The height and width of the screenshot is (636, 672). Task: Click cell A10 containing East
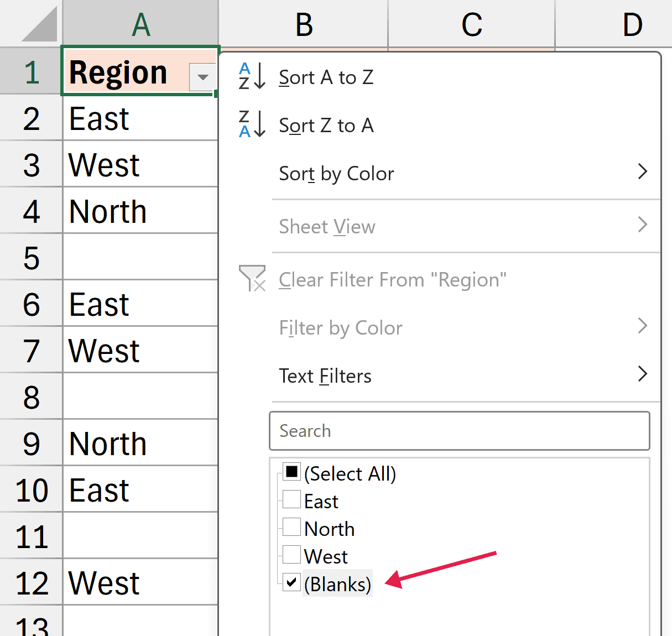(140, 490)
